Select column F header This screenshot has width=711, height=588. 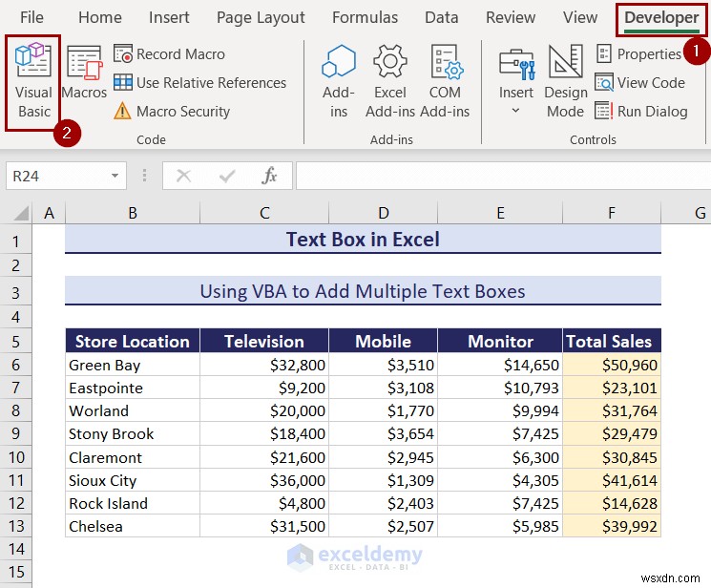(x=612, y=212)
